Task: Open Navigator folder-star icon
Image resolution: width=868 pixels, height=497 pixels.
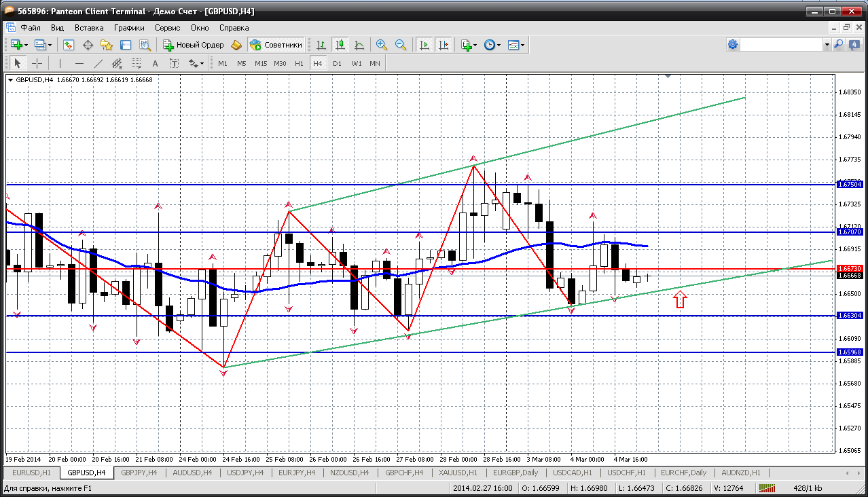Action: point(107,45)
